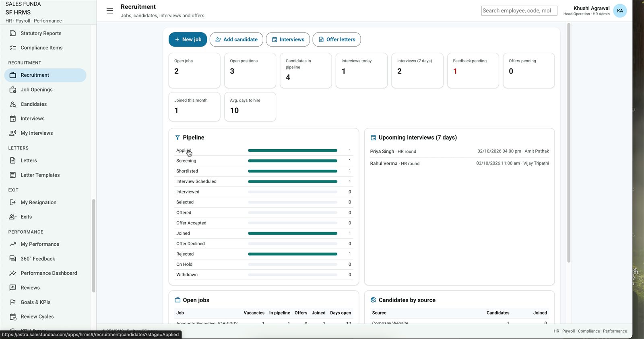Image resolution: width=644 pixels, height=339 pixels.
Task: Click the Candidates person-search icon
Action: [x=13, y=104]
